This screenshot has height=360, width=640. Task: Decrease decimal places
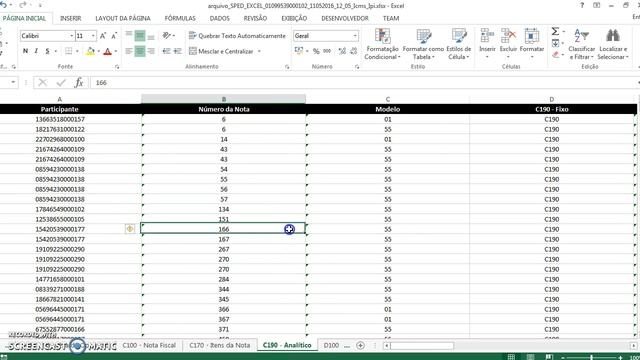coord(353,51)
